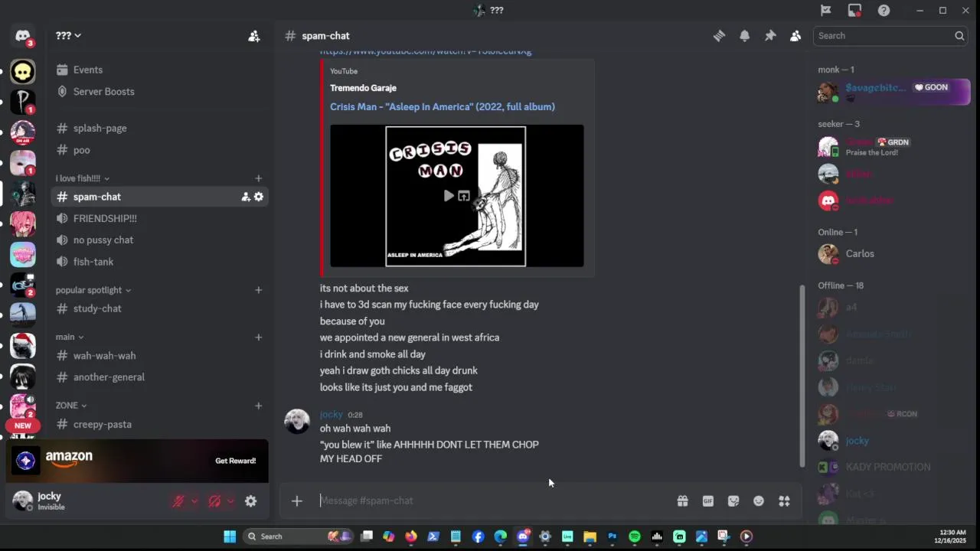Open microphone input options arrow
Image resolution: width=980 pixels, height=551 pixels.
point(194,501)
